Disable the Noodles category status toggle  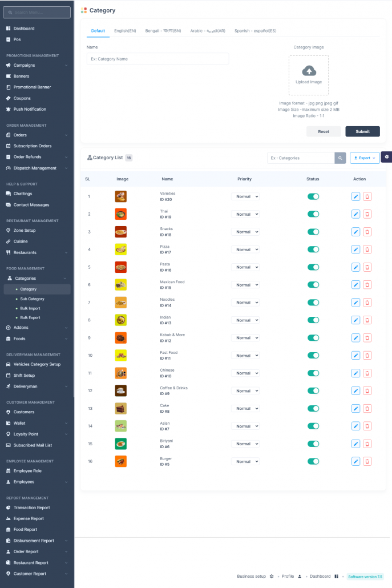coord(313,303)
